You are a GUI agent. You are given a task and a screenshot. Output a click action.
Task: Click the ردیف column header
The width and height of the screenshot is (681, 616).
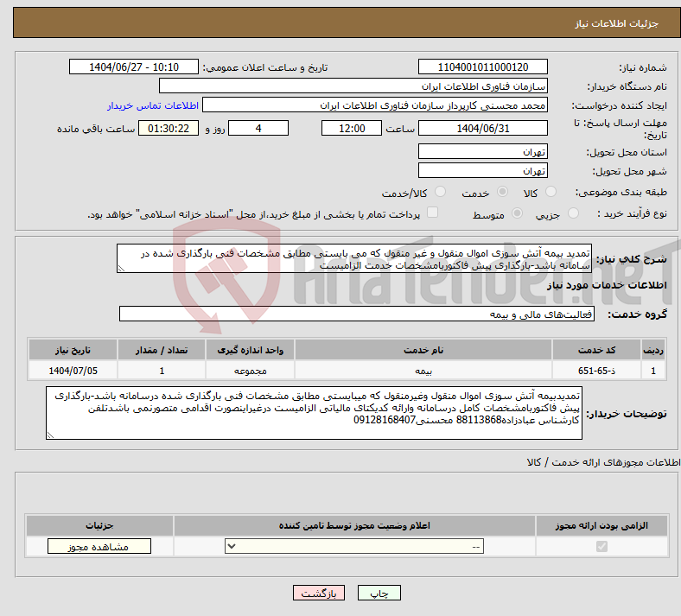coord(653,350)
